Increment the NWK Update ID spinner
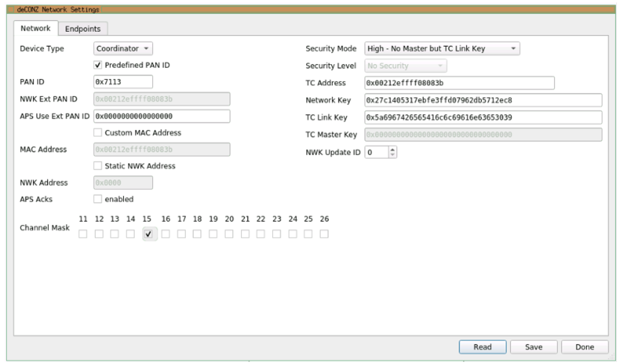 click(393, 149)
